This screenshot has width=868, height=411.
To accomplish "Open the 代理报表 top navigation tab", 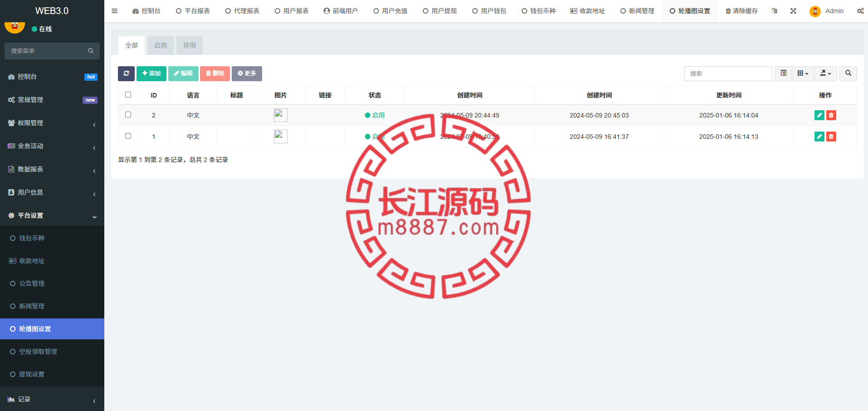I will point(242,11).
